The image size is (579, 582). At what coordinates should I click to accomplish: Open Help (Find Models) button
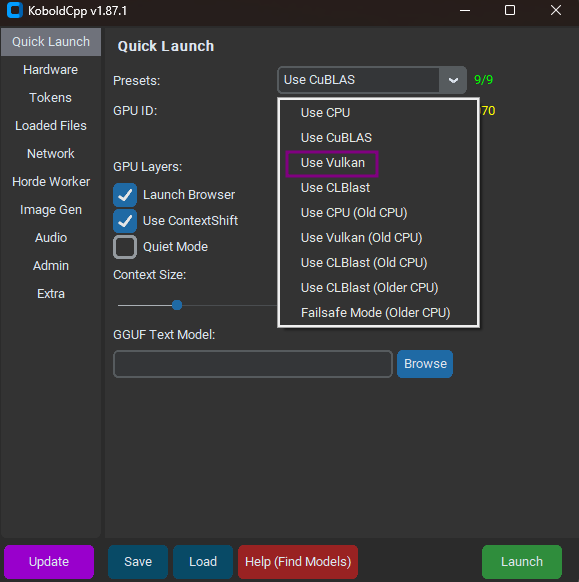coord(298,562)
